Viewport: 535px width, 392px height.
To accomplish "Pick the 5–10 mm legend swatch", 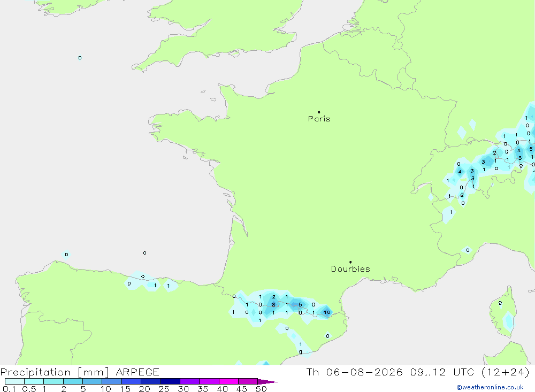I will coord(93,381).
